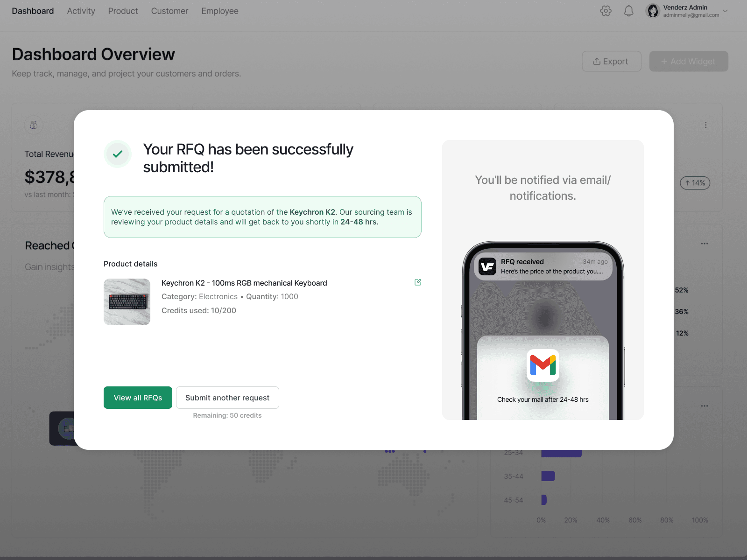747x560 pixels.
Task: Click the 35-44 age group bar
Action: coord(548,476)
